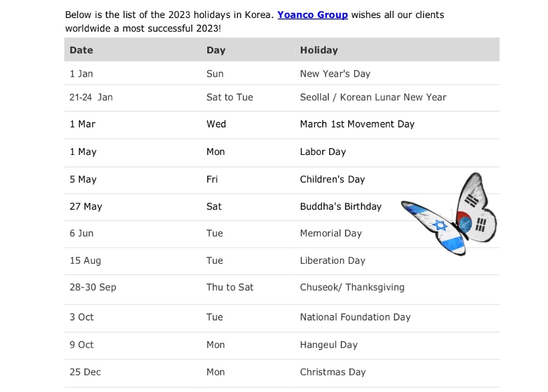Click the 28-30 Sep date cell

point(93,287)
